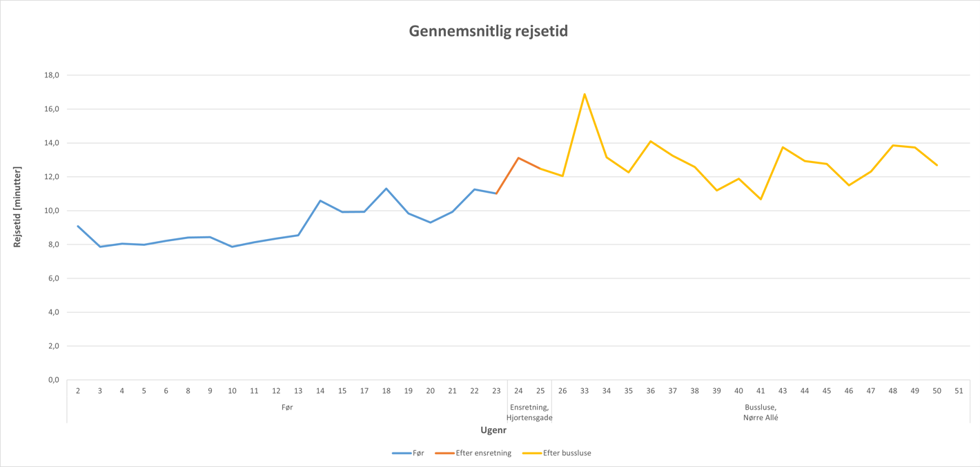Click week label "51" on the horizontal axis

pyautogui.click(x=959, y=391)
